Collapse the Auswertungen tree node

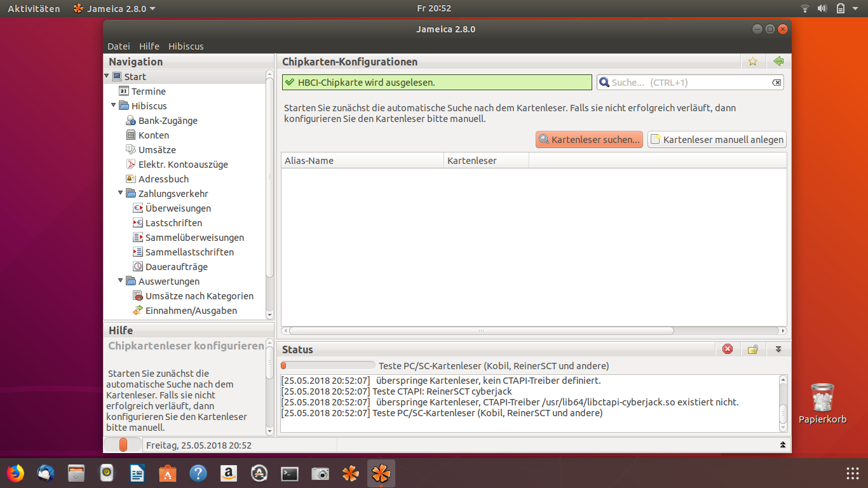[x=121, y=281]
